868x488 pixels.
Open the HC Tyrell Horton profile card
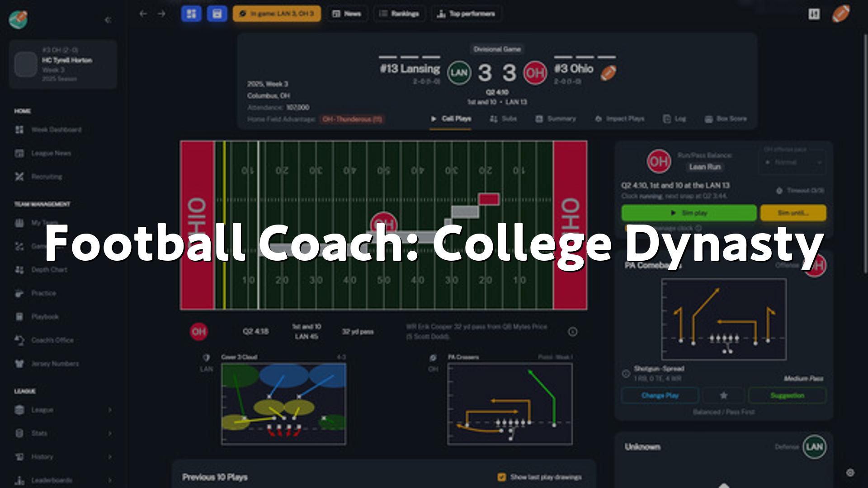click(63, 64)
